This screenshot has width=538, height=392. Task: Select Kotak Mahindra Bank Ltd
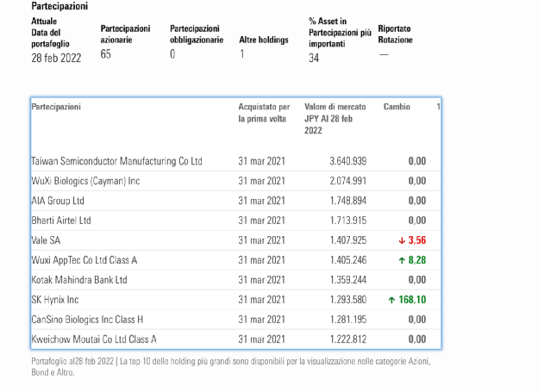(79, 280)
